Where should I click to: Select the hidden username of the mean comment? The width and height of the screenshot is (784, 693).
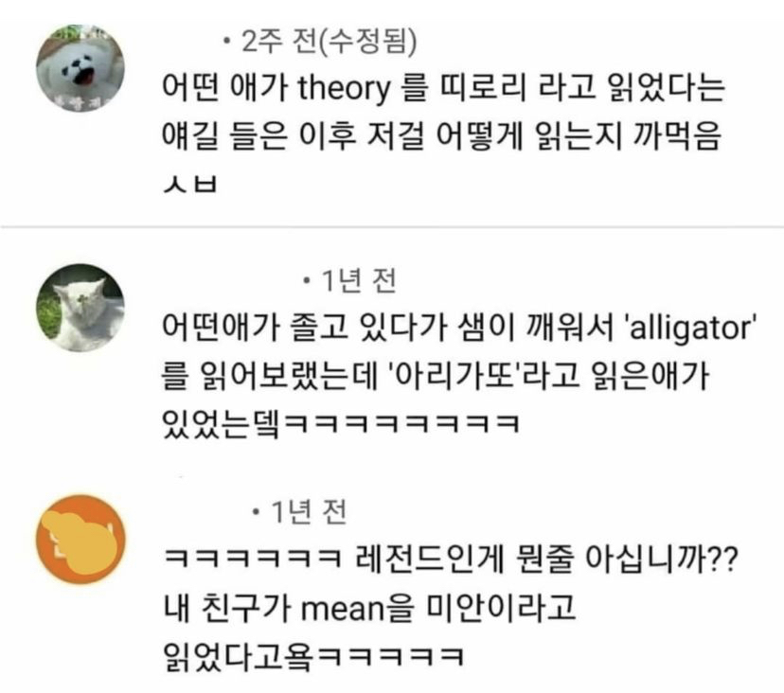pyautogui.click(x=205, y=511)
